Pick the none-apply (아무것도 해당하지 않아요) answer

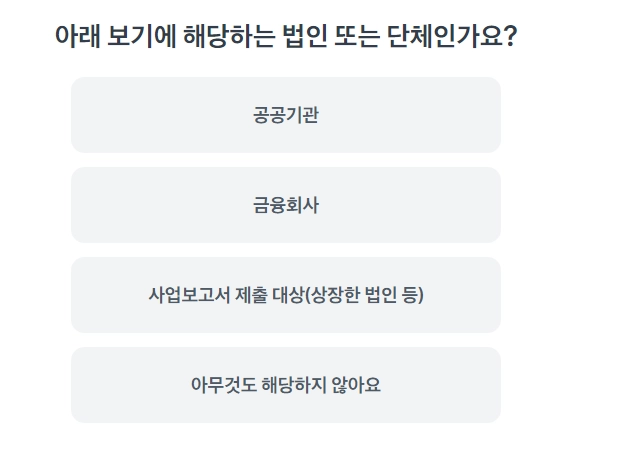pyautogui.click(x=285, y=385)
